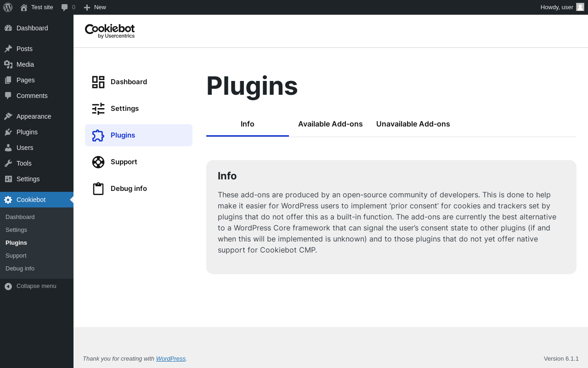Click the Pages icon in sidebar
Viewport: 588px width, 368px height.
[x=8, y=80]
